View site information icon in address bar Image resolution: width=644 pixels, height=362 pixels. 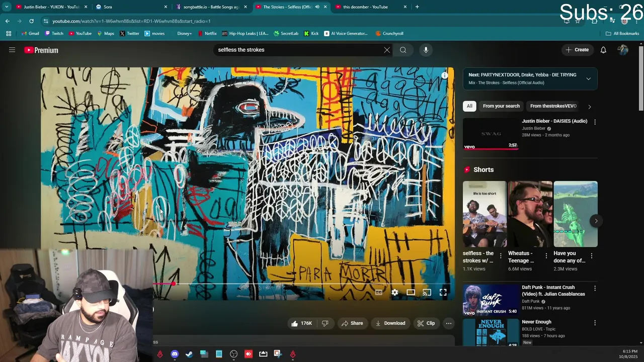click(46, 21)
